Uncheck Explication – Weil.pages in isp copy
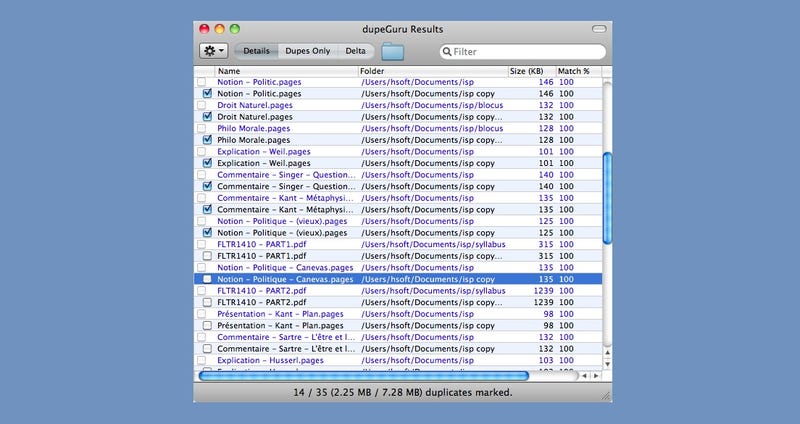Image resolution: width=800 pixels, height=424 pixels. 207,163
